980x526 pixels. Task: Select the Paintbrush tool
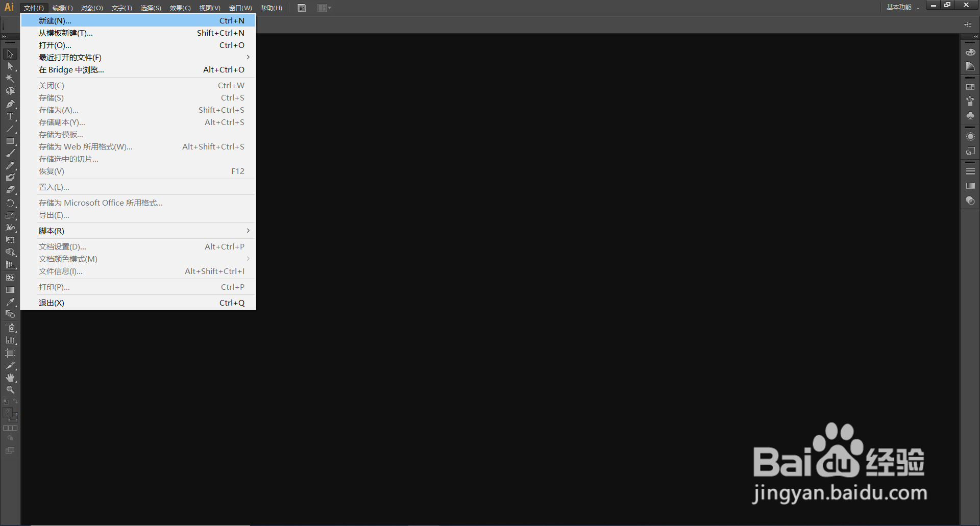[x=10, y=153]
